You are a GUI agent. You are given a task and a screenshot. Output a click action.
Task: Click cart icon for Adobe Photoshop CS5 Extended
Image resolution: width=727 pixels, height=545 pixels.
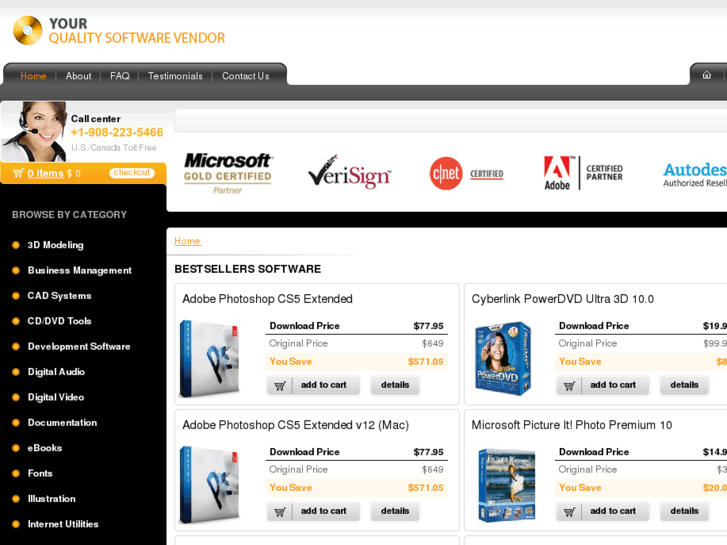[280, 385]
